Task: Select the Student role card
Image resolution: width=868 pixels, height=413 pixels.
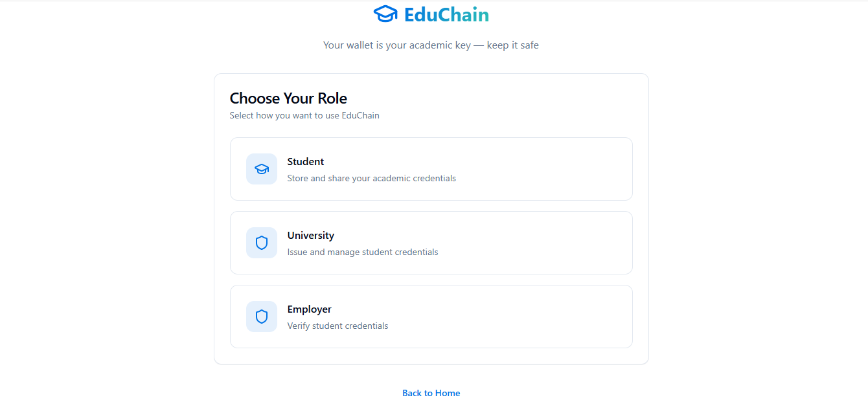Action: (431, 169)
